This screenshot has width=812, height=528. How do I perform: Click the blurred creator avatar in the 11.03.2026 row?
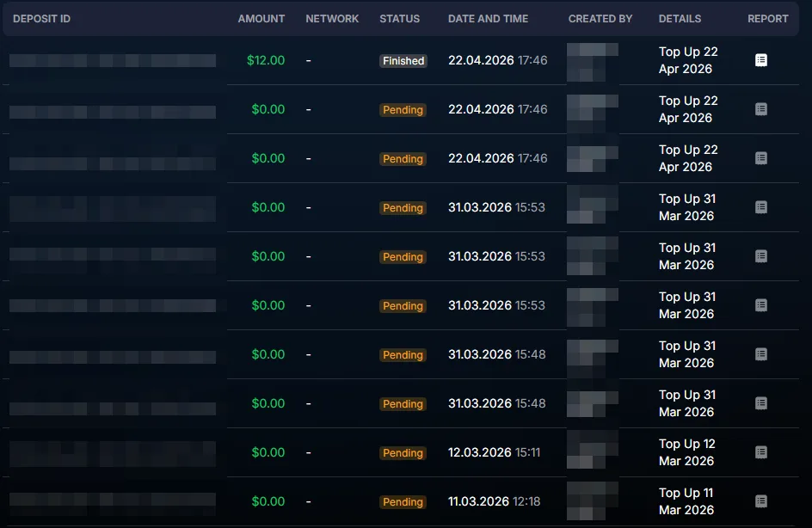593,500
